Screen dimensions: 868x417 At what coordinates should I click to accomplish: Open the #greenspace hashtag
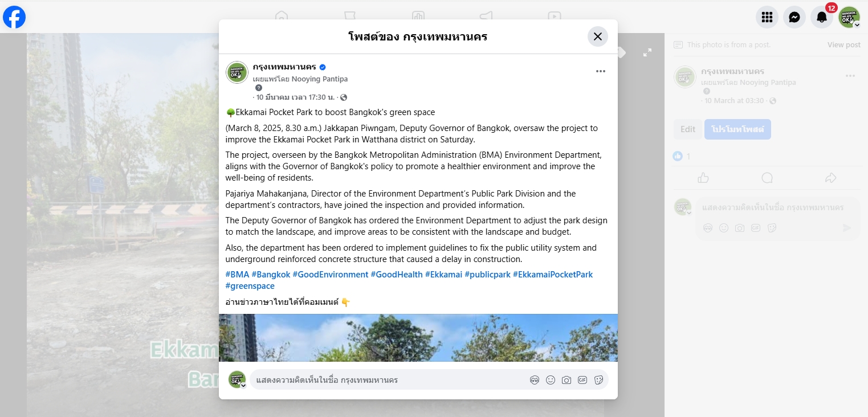point(250,286)
